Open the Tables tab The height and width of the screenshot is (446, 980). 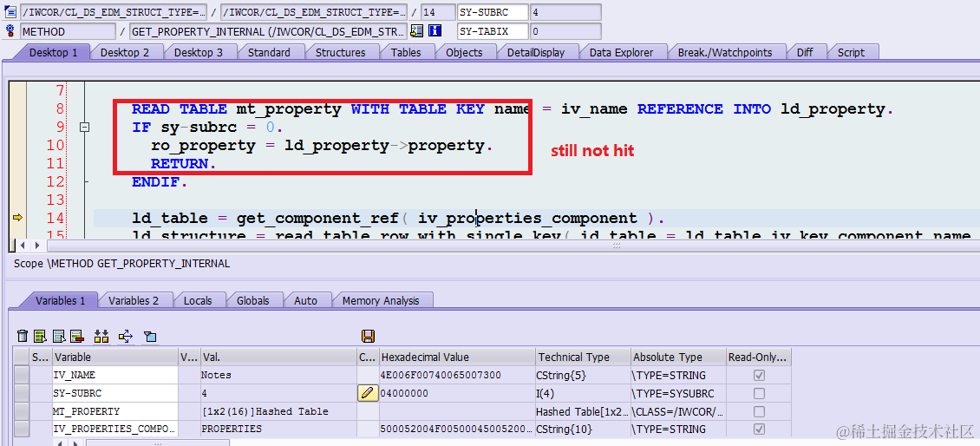(406, 53)
